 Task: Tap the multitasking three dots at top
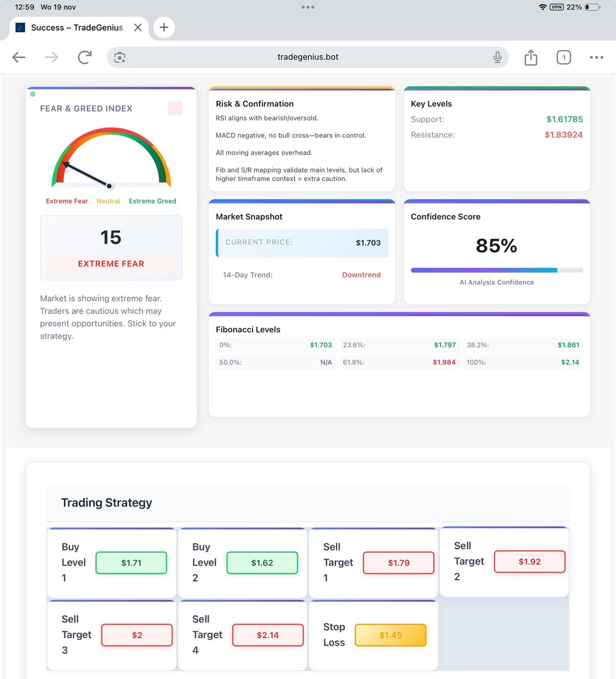pyautogui.click(x=308, y=7)
